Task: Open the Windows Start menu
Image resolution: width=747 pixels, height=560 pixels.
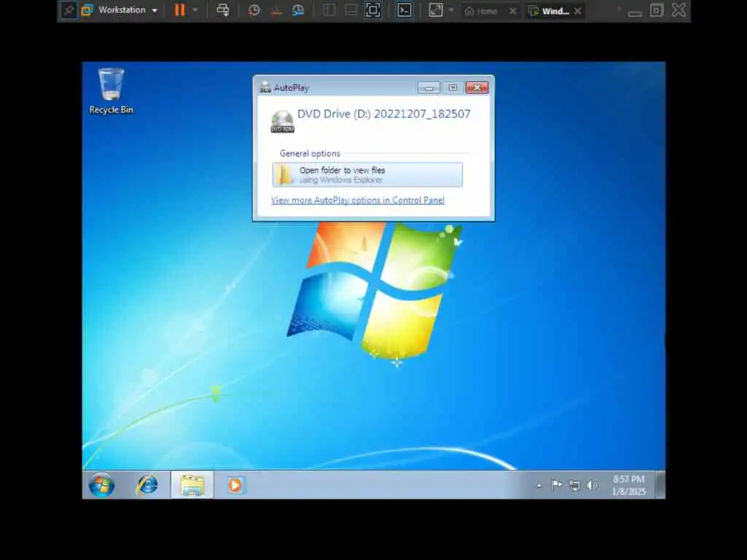Action: click(x=101, y=485)
